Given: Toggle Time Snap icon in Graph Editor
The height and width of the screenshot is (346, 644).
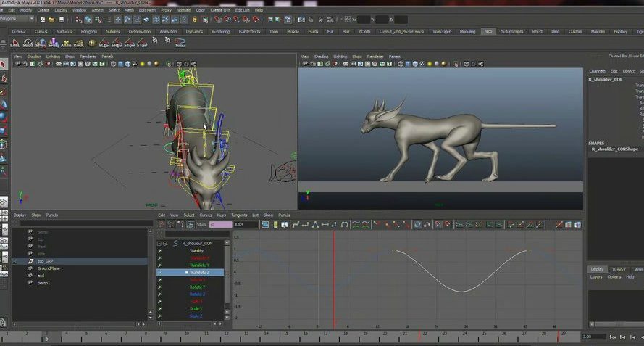Looking at the screenshot, I should (x=438, y=225).
